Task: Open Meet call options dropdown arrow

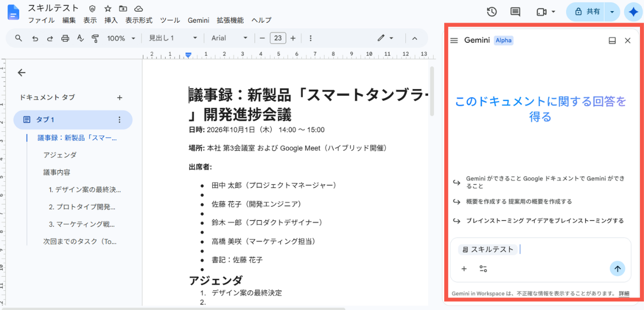Action: 553,12
